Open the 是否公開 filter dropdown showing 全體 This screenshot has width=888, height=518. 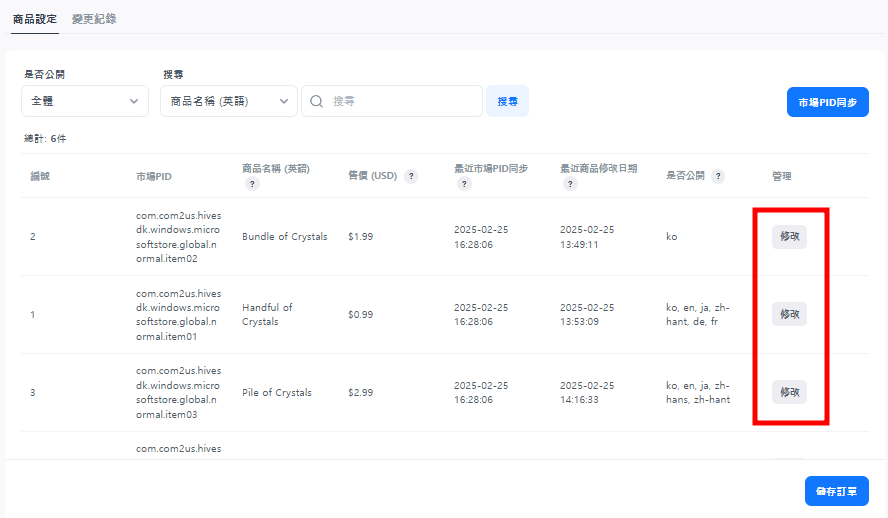point(85,101)
